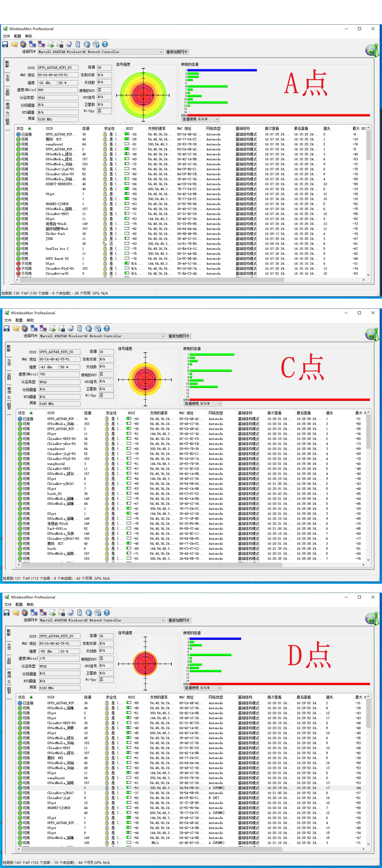Screen dimensions: 382x868
Task: Click the clipboard icon in the A点 window toolbar
Action: (x=78, y=44)
